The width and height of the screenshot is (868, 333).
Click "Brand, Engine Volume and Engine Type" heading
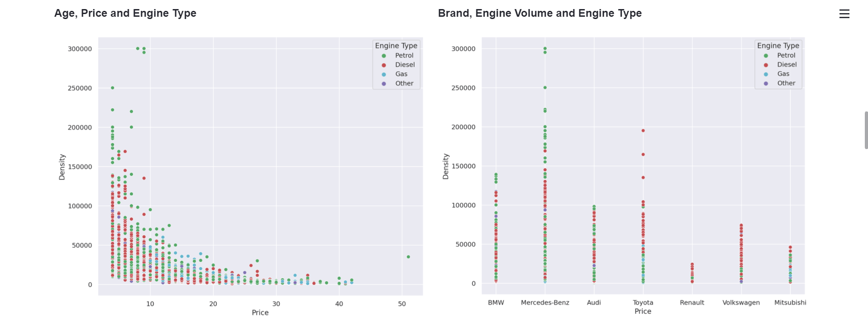click(539, 13)
